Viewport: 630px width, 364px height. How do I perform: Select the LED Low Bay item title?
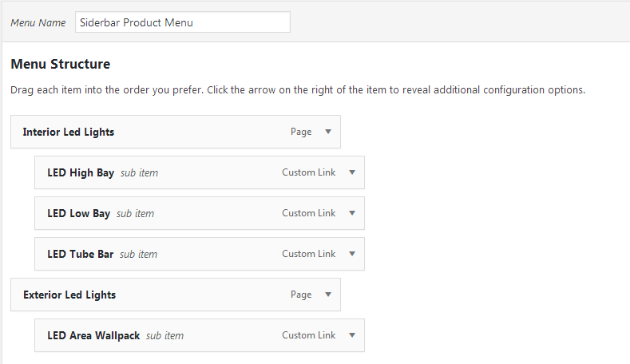coord(79,213)
